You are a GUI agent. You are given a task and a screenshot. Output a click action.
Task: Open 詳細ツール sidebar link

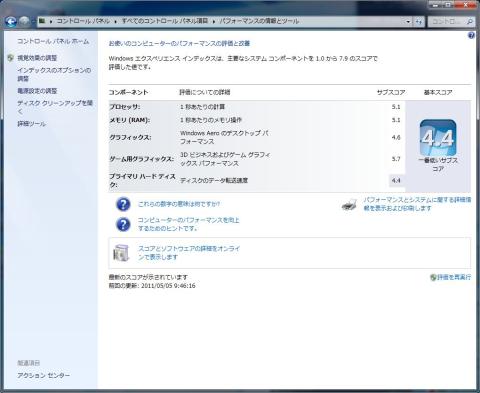[32, 124]
